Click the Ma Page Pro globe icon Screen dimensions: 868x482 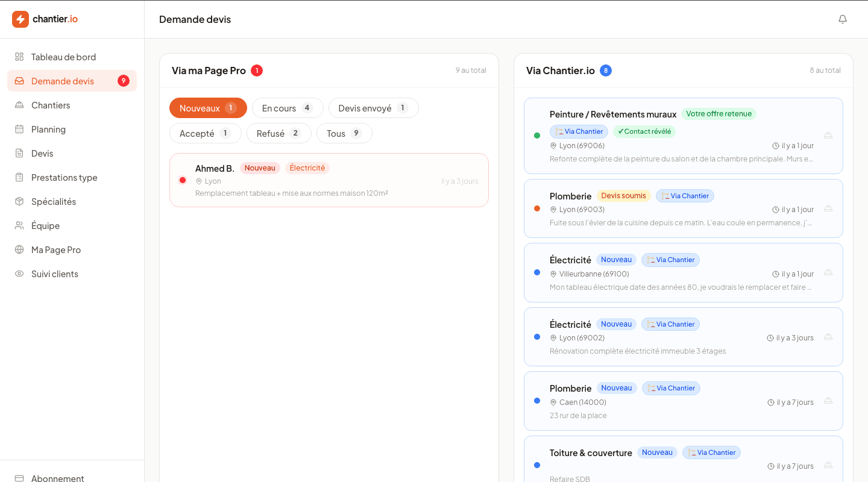[x=19, y=249]
